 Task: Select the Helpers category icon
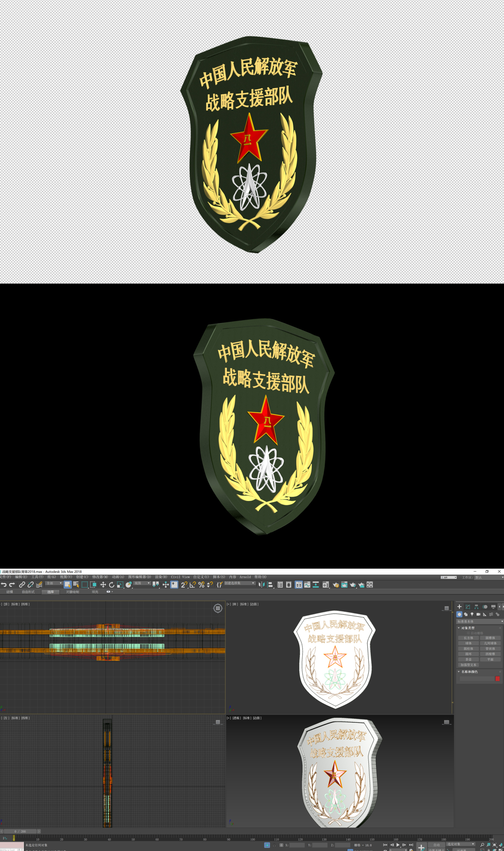[x=485, y=614]
